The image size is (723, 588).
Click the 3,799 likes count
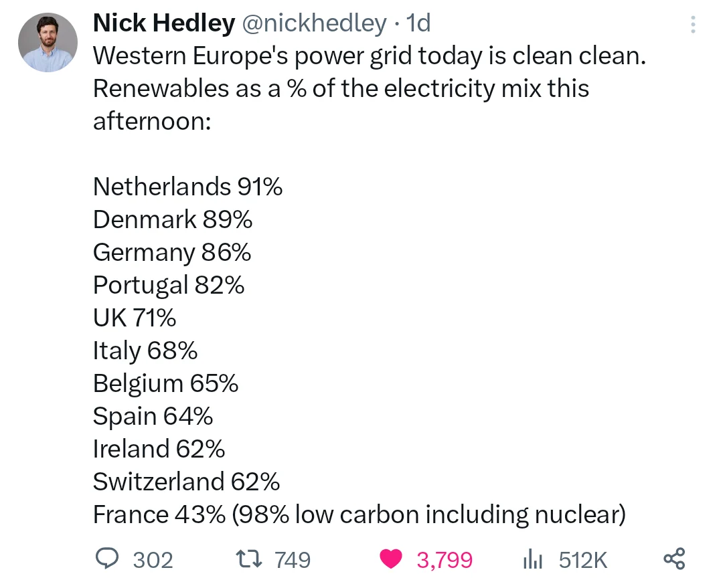[445, 559]
